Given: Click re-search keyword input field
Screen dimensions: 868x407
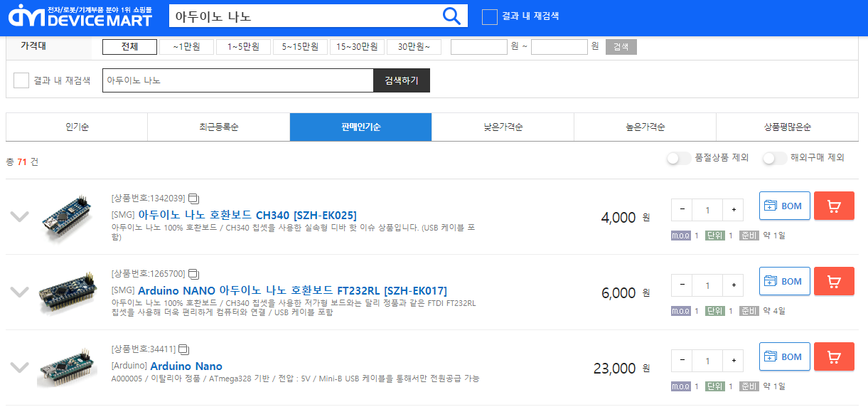Looking at the screenshot, I should (238, 80).
